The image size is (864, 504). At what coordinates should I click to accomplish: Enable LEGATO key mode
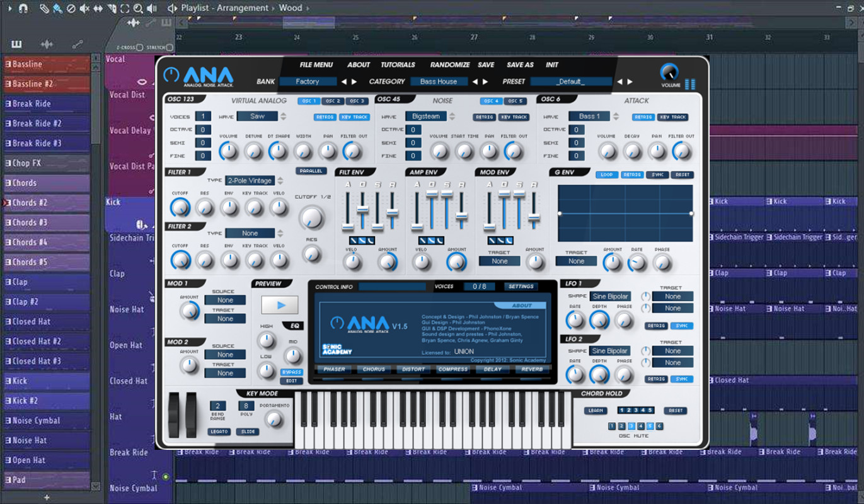pos(219,432)
